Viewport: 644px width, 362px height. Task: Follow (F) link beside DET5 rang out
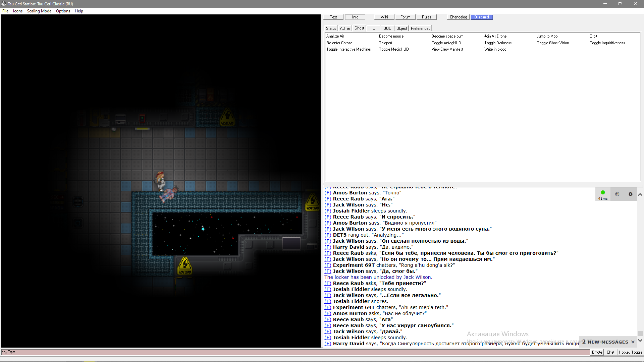click(x=328, y=235)
